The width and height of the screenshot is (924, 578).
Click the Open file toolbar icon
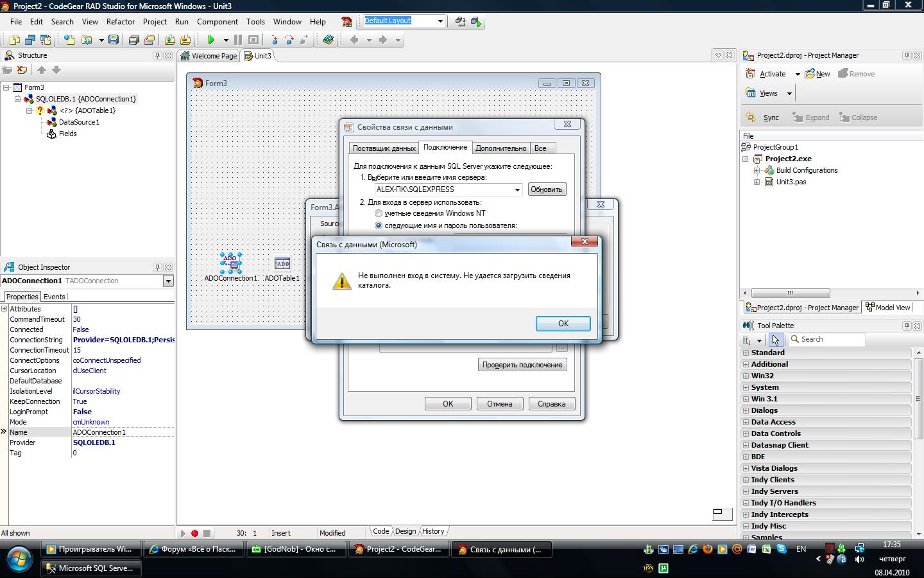85,40
